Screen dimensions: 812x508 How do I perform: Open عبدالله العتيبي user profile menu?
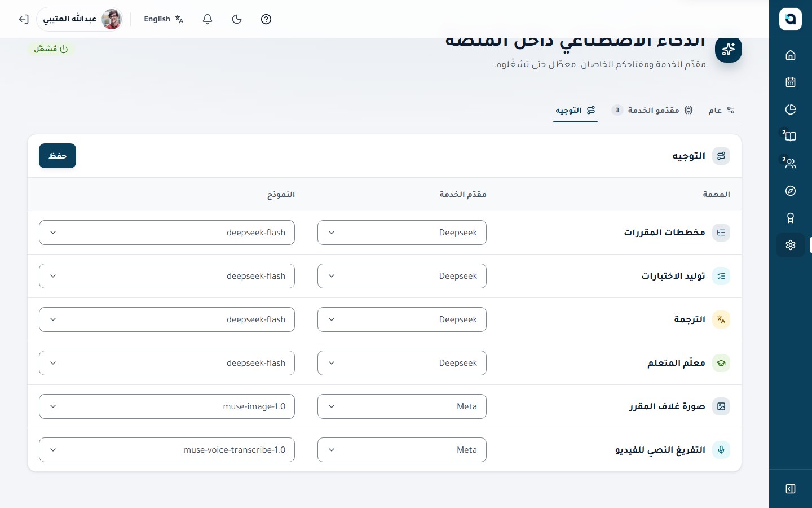coord(80,19)
